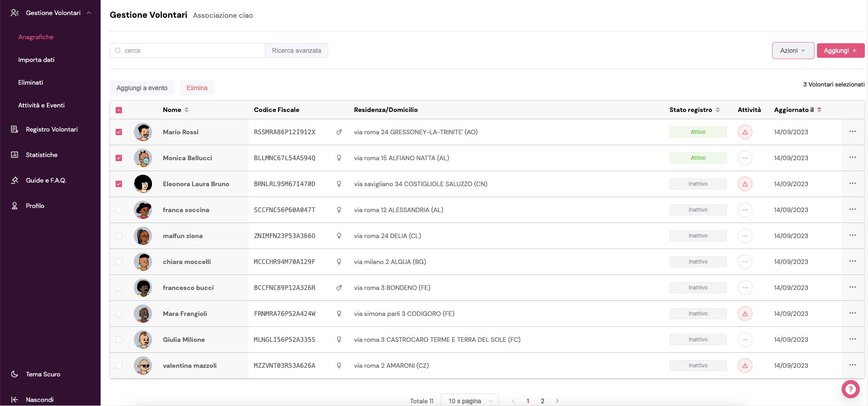The height and width of the screenshot is (406, 868).
Task: Click the Statistiche sidebar icon
Action: pos(15,155)
